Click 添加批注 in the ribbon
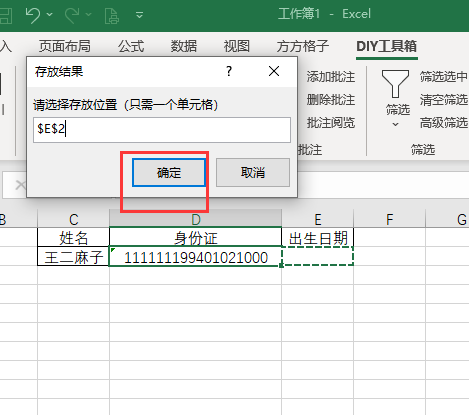469x415 pixels. point(331,77)
